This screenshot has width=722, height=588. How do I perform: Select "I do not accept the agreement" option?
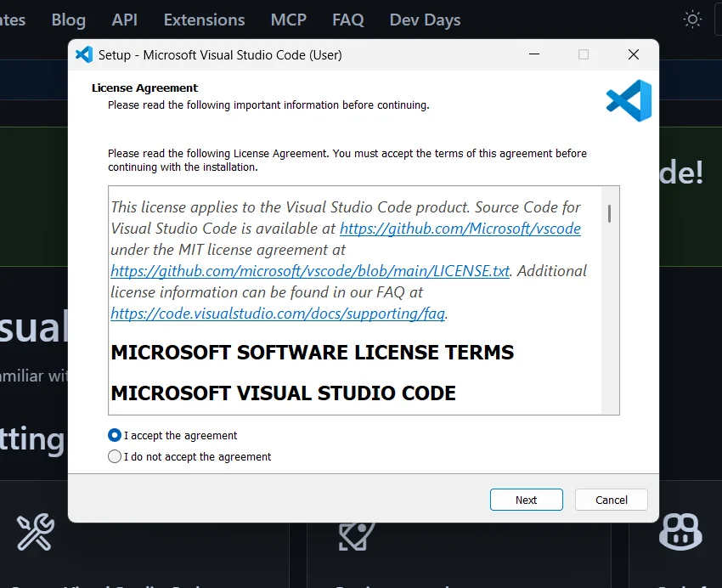pos(114,456)
